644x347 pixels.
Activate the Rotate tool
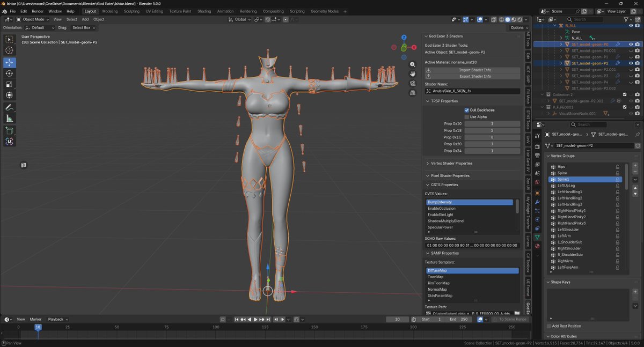point(10,73)
